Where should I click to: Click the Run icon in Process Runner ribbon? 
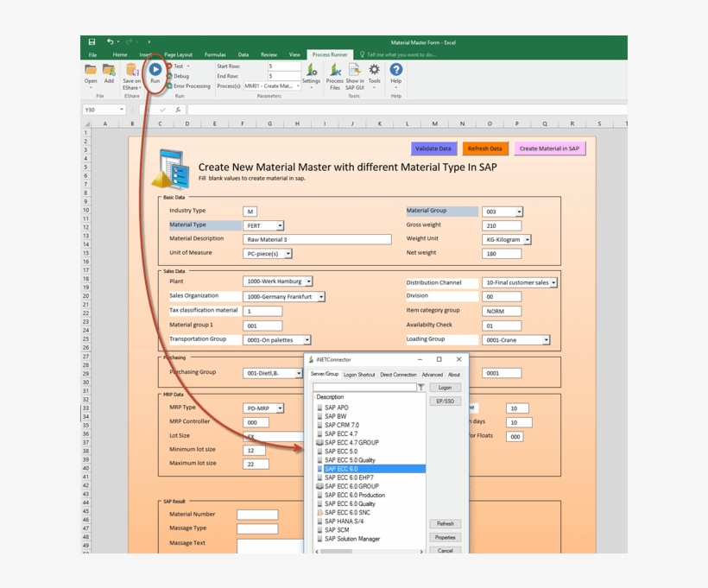pyautogui.click(x=155, y=70)
